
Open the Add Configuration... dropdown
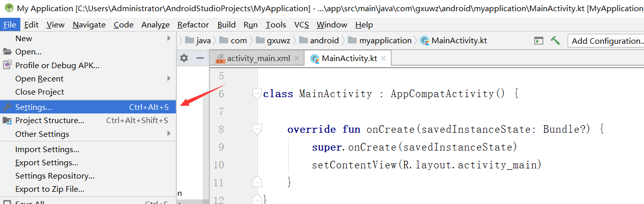[x=606, y=41]
